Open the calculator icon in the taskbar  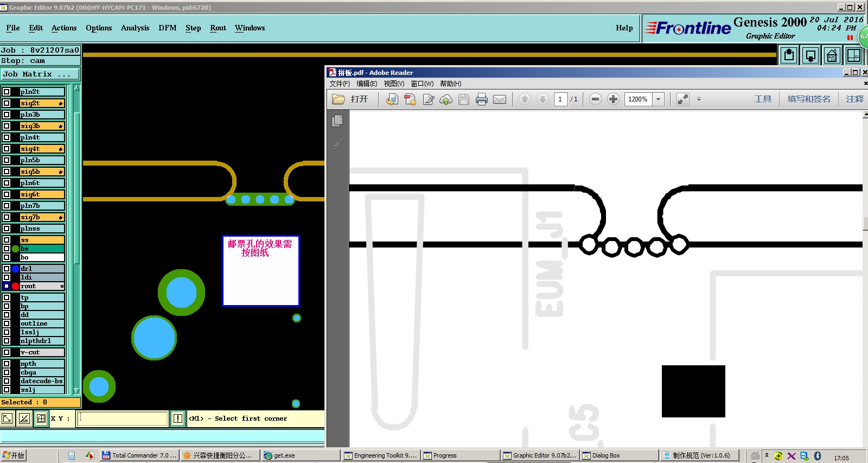click(72, 455)
